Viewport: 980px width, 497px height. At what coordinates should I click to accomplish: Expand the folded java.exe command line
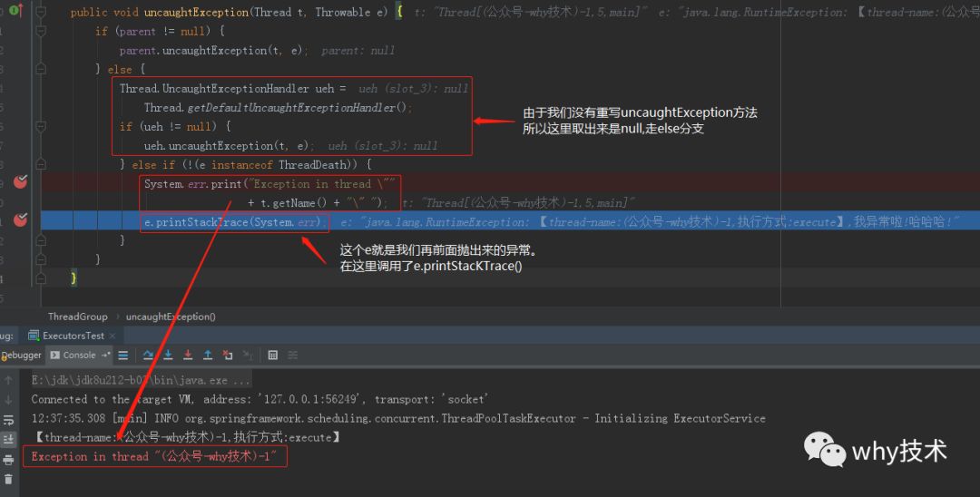pos(240,380)
